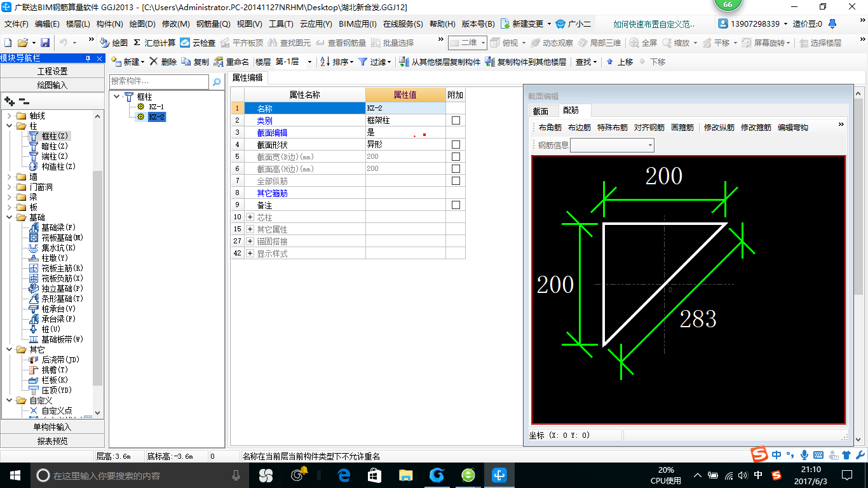Click the save disk icon
868x488 pixels.
tap(45, 43)
